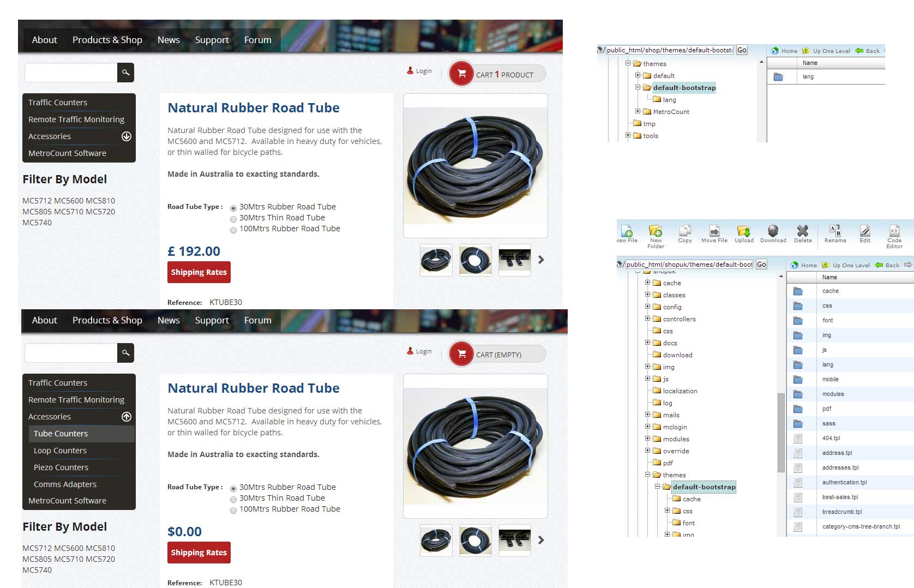Expand Accessories menu in top sidebar
This screenshot has height=588, width=914.
(x=127, y=136)
